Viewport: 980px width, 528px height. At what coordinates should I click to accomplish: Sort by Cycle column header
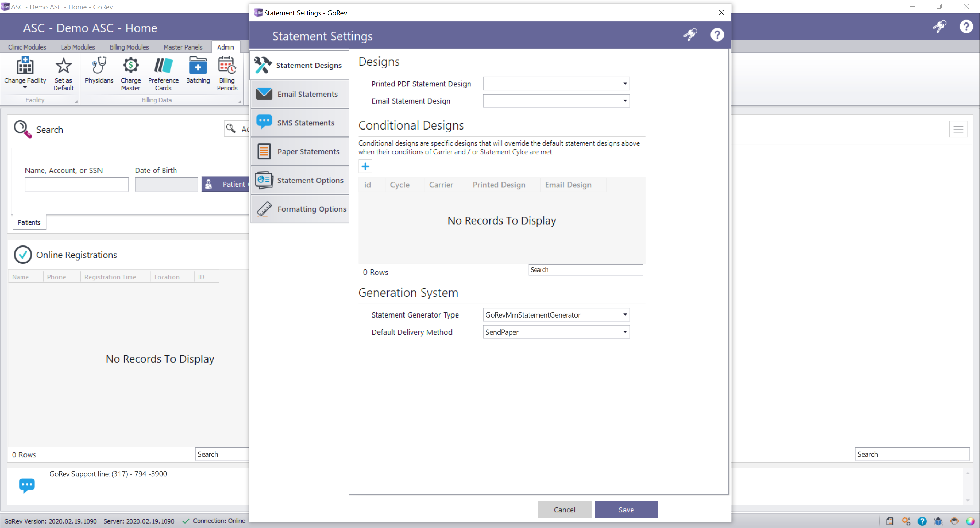point(404,185)
